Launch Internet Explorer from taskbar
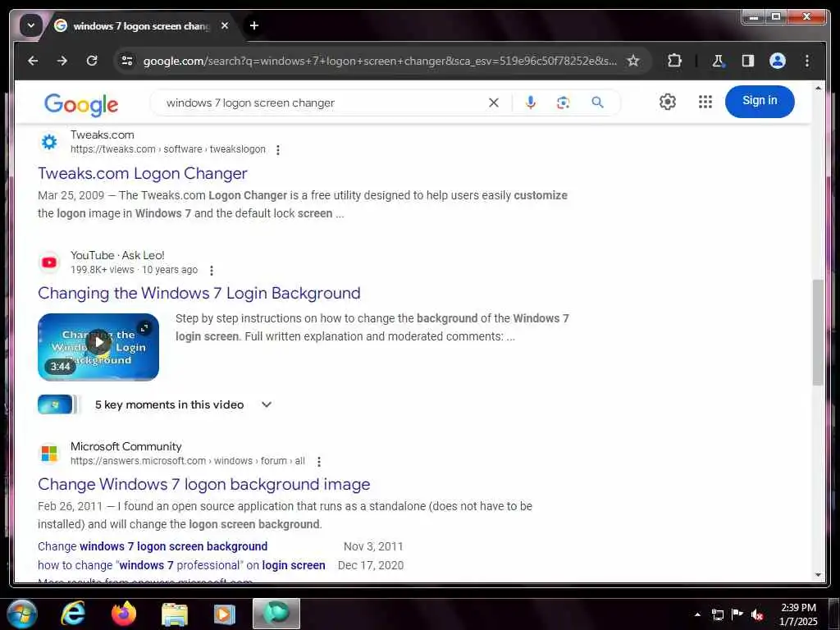Viewport: 840px width, 630px height. pos(73,614)
